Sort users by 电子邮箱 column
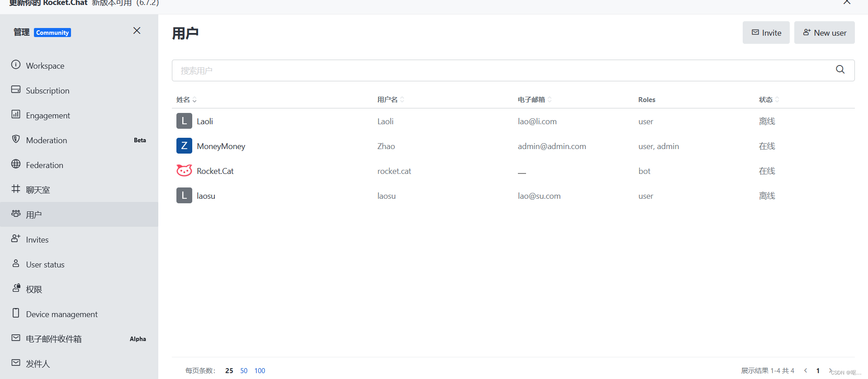The image size is (868, 379). pos(535,99)
